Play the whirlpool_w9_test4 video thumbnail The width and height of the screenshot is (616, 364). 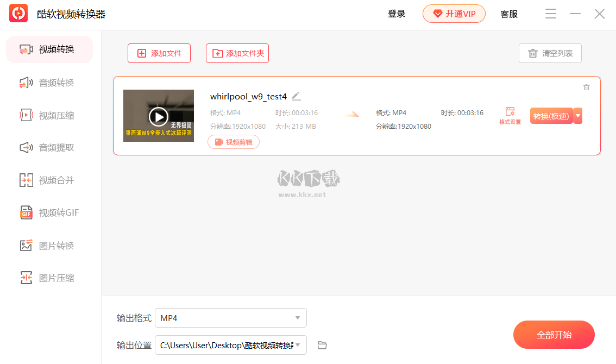[x=159, y=116]
